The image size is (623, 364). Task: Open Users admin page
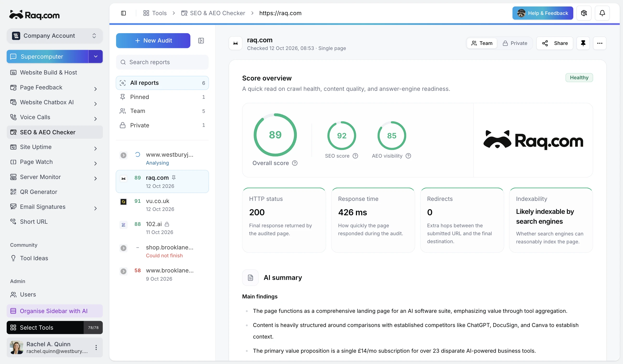(x=55, y=295)
